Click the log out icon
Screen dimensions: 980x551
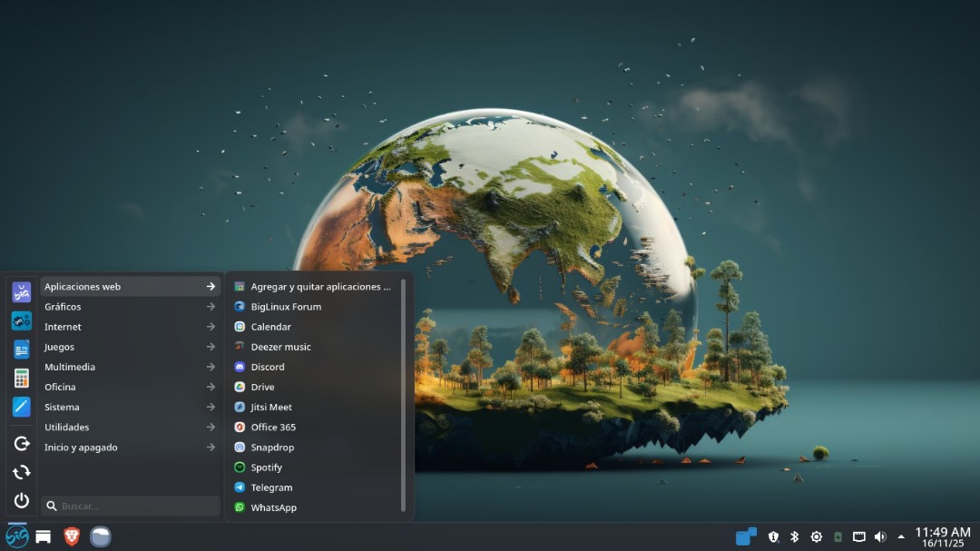click(21, 443)
